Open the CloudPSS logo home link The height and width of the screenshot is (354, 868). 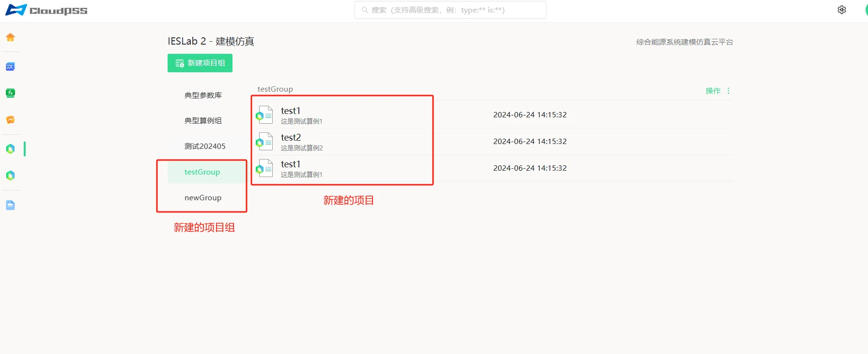click(x=46, y=10)
